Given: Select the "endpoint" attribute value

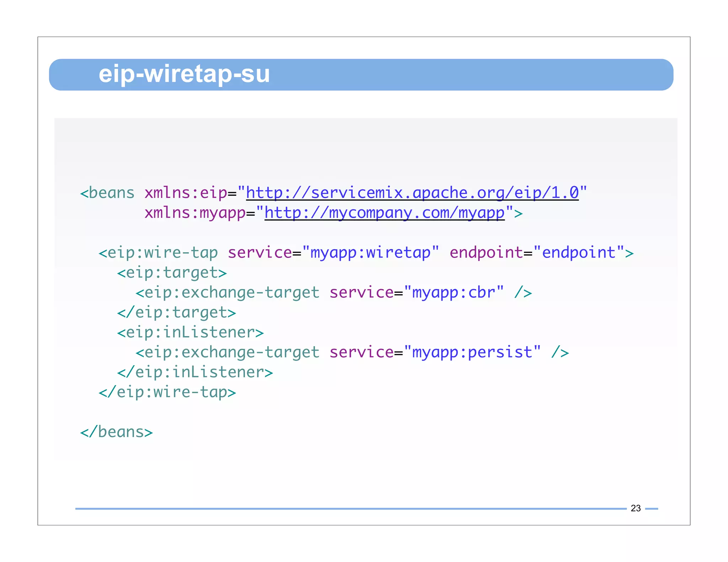Looking at the screenshot, I should click(x=579, y=253).
